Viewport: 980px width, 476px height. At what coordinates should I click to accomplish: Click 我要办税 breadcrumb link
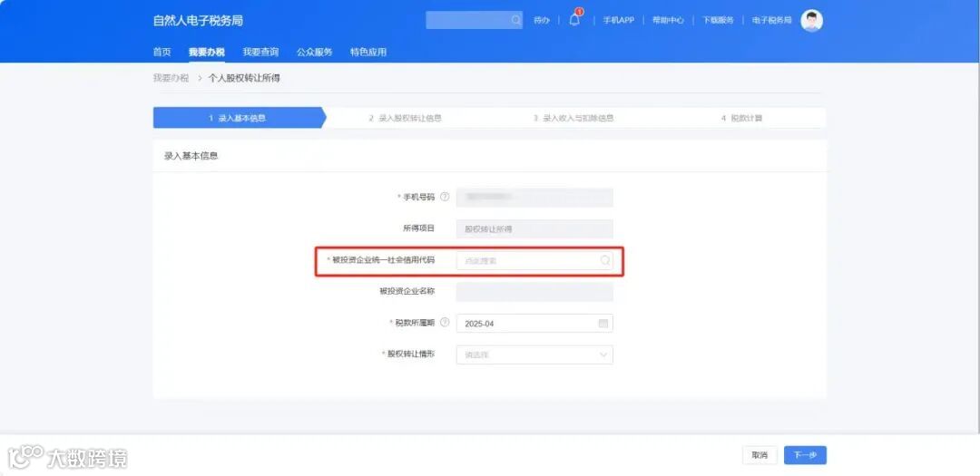[171, 79]
